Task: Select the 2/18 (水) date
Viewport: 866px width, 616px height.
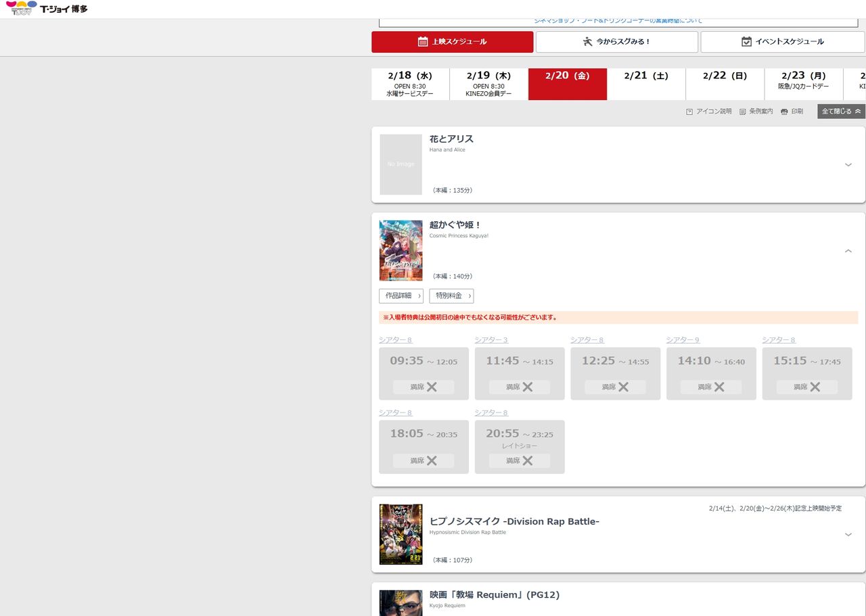Action: (x=410, y=84)
